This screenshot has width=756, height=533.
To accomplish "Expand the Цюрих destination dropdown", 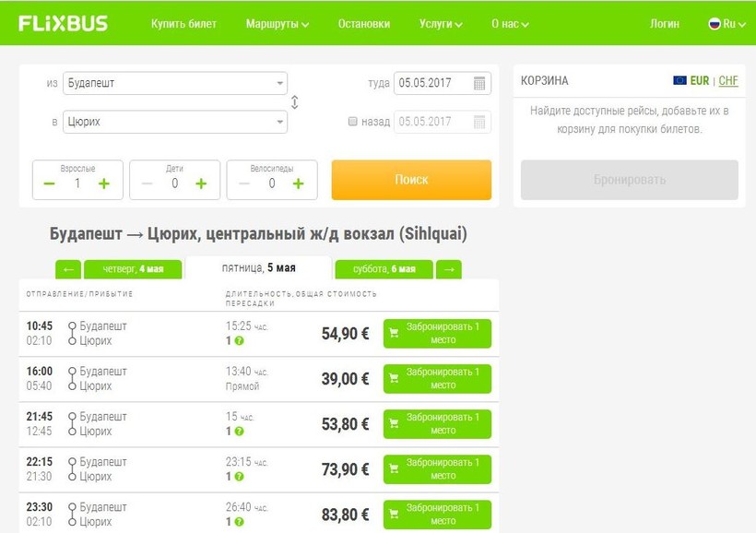I will click(x=280, y=122).
